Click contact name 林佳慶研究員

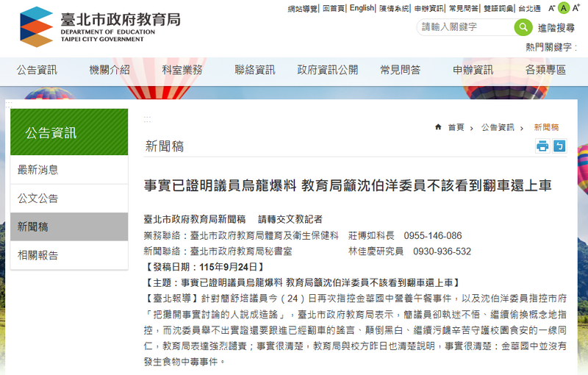[x=376, y=251]
